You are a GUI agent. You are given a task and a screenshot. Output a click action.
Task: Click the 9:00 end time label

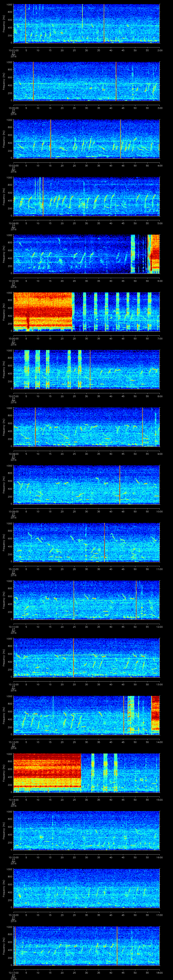[160, 454]
